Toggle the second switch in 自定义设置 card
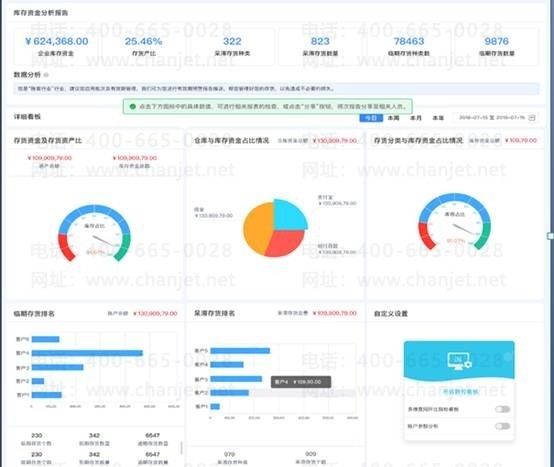Screen dimensions: 554x467 pos(502,426)
